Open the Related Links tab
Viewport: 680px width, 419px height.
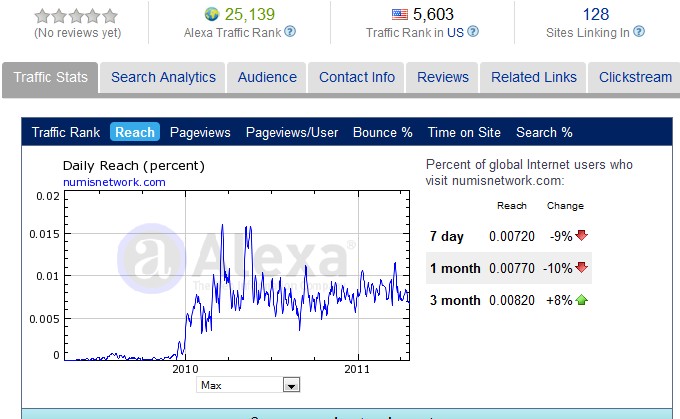pyautogui.click(x=533, y=77)
